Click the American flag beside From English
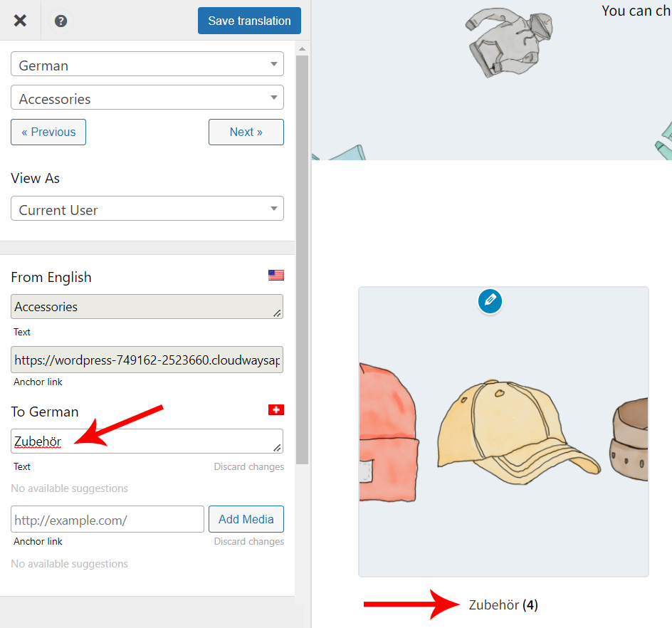This screenshot has width=672, height=628. pyautogui.click(x=275, y=274)
